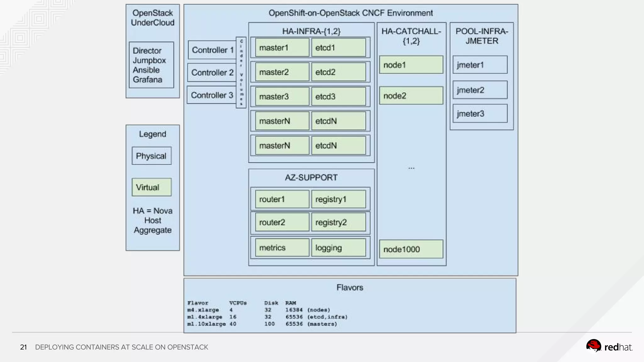Click the jmeter2 box

[480, 90]
